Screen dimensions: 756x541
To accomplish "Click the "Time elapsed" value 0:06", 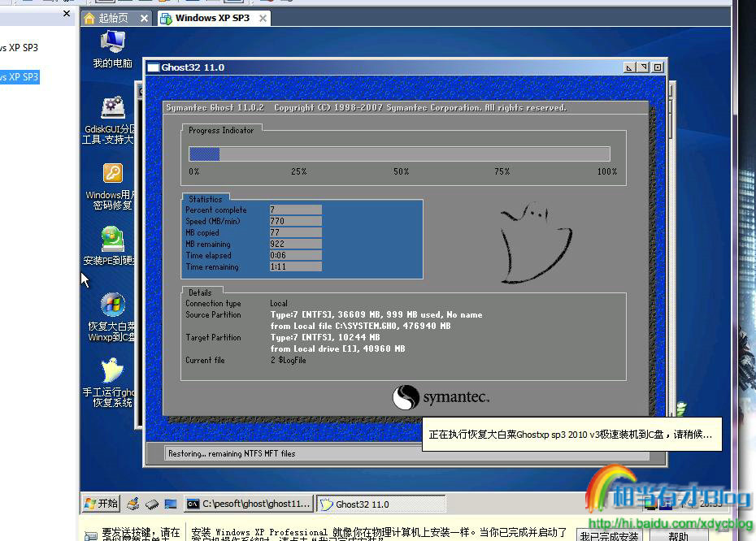I will 296,255.
